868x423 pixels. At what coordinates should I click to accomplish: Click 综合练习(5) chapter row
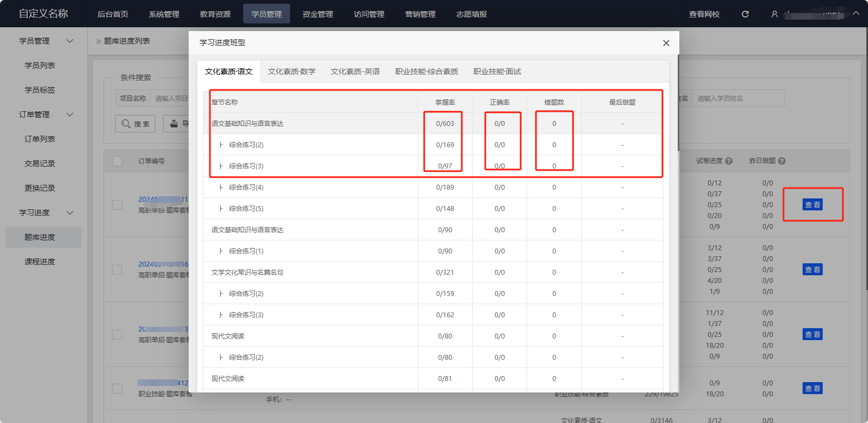pyautogui.click(x=433, y=208)
